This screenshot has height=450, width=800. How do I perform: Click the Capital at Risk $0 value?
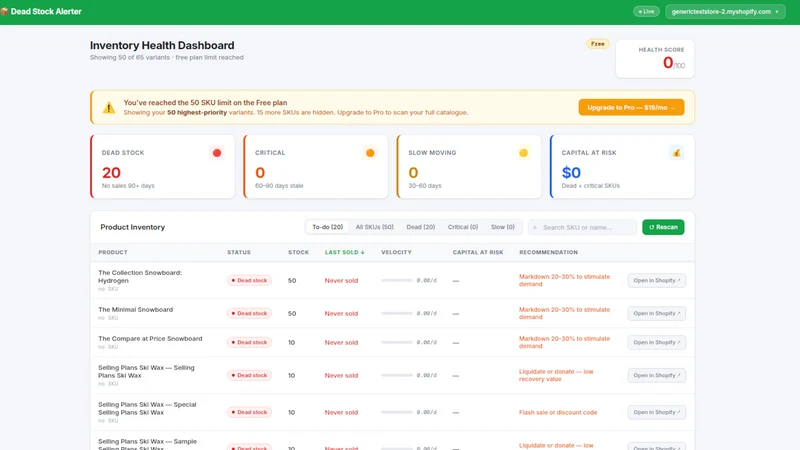pos(571,172)
